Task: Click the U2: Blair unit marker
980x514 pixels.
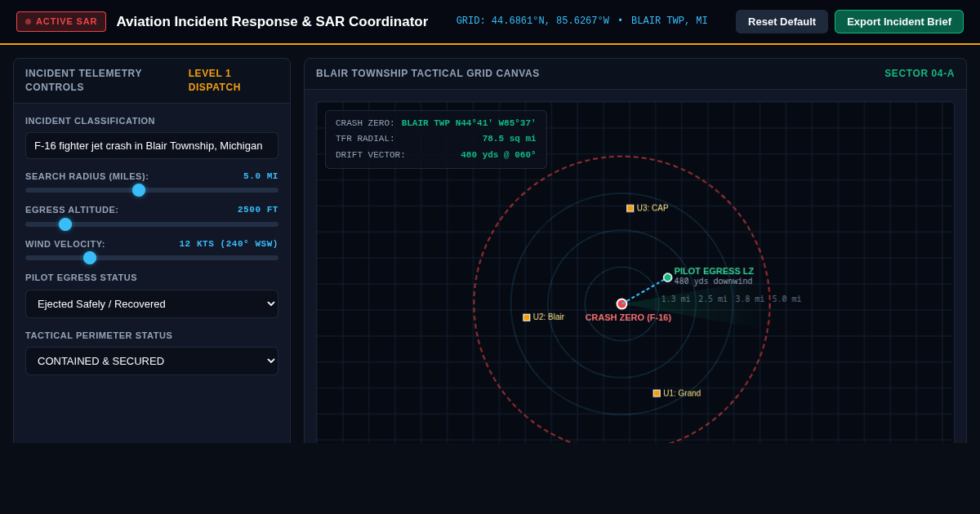Action: pos(527,317)
